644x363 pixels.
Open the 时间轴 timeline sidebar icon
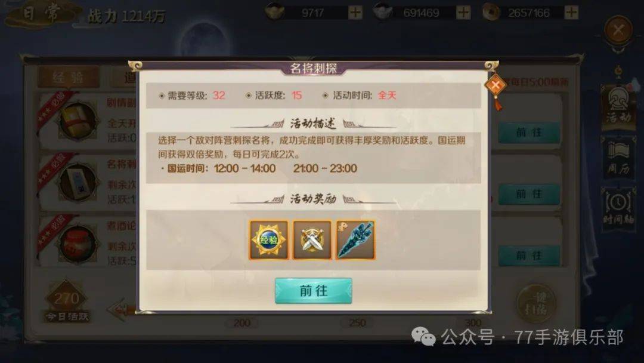pyautogui.click(x=619, y=208)
